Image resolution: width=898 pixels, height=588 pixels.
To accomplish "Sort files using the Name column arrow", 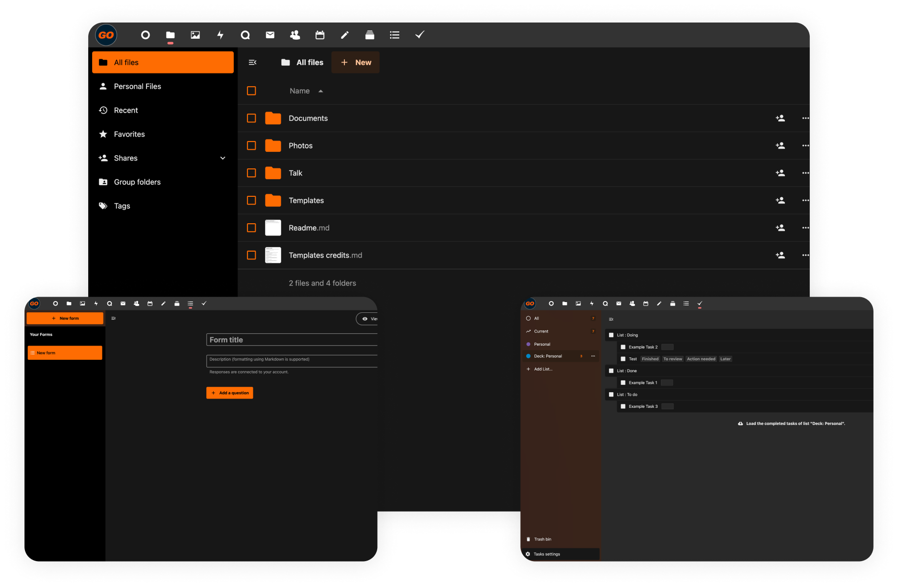I will click(321, 91).
